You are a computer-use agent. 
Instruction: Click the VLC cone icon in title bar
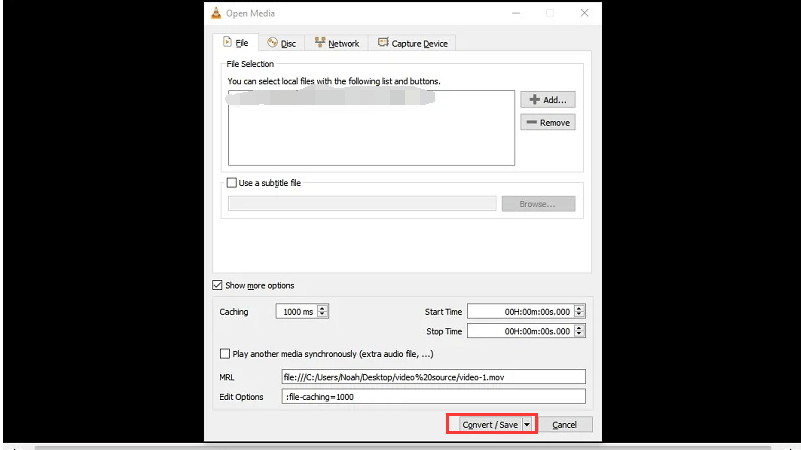[216, 13]
